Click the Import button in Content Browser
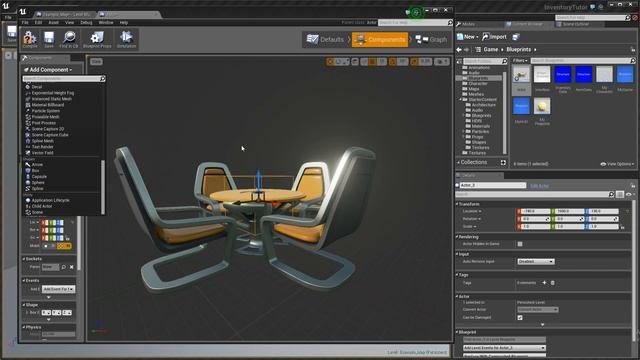Image resolution: width=640 pixels, height=360 pixels. (x=494, y=37)
